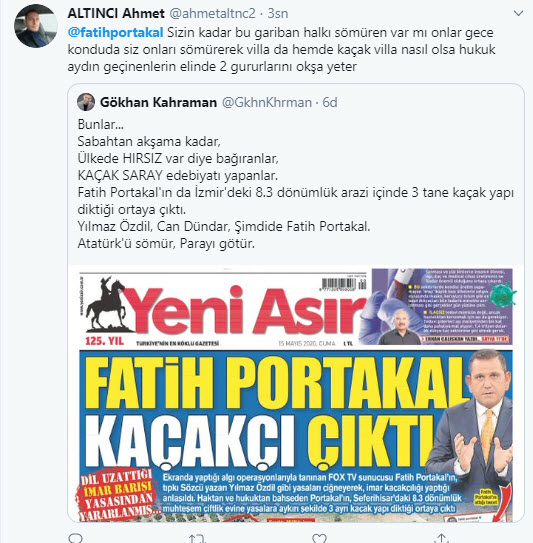Click the @GkhnKhrman handle

(267, 102)
